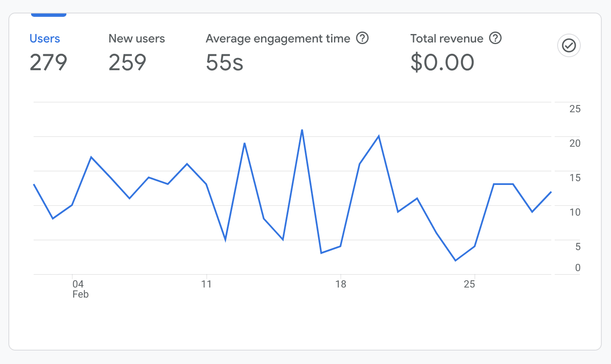Click the 0 value on the y-axis
This screenshot has width=611, height=364.
(x=578, y=268)
